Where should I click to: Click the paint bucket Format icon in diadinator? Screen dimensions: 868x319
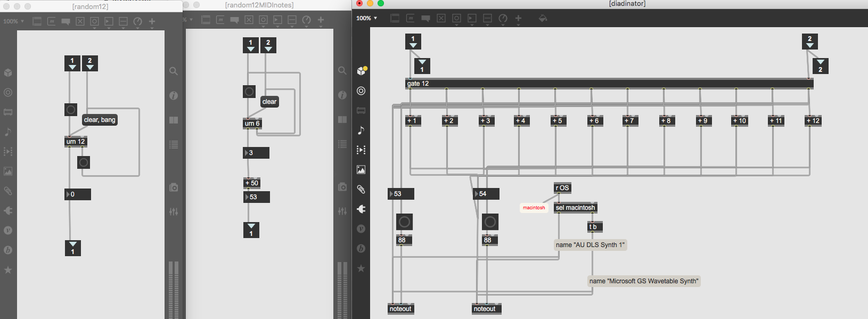pos(543,18)
